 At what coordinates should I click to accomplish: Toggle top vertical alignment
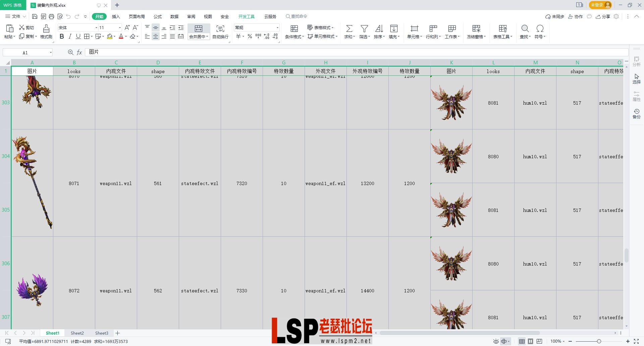click(147, 27)
